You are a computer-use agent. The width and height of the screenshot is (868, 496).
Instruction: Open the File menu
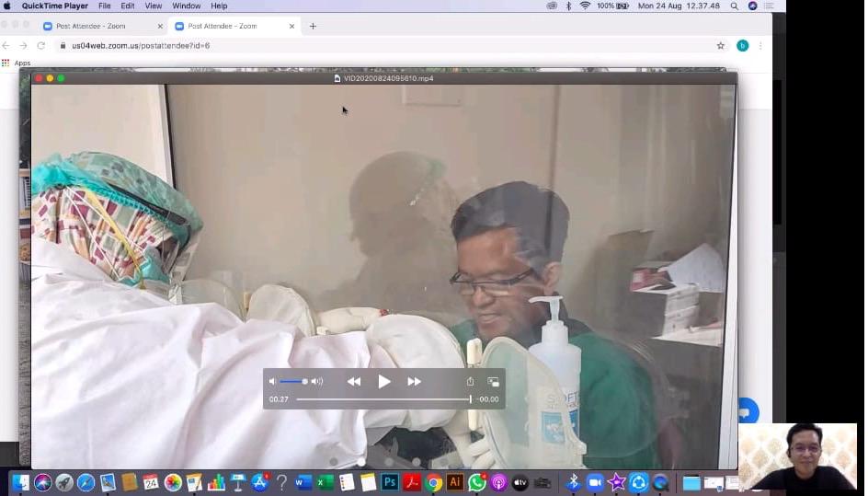tap(105, 6)
